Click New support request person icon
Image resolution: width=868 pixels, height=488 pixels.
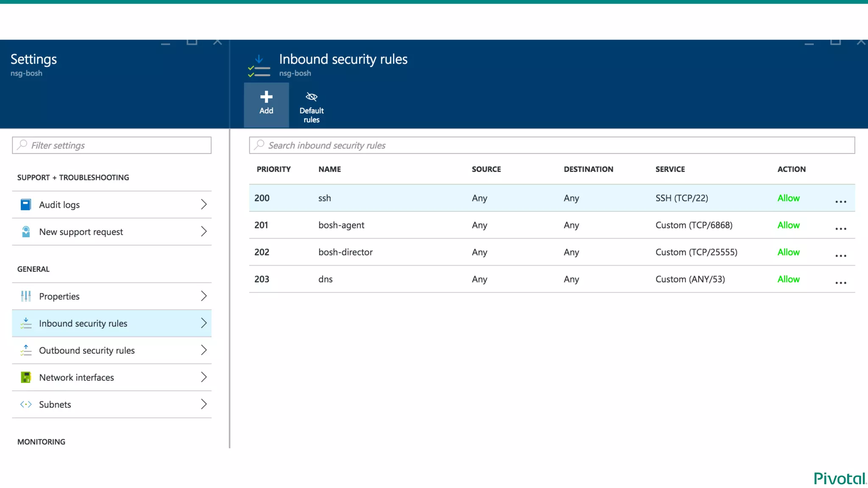pos(26,232)
